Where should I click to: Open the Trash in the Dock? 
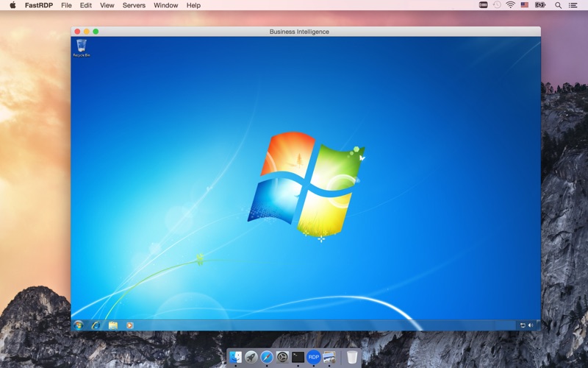click(352, 357)
